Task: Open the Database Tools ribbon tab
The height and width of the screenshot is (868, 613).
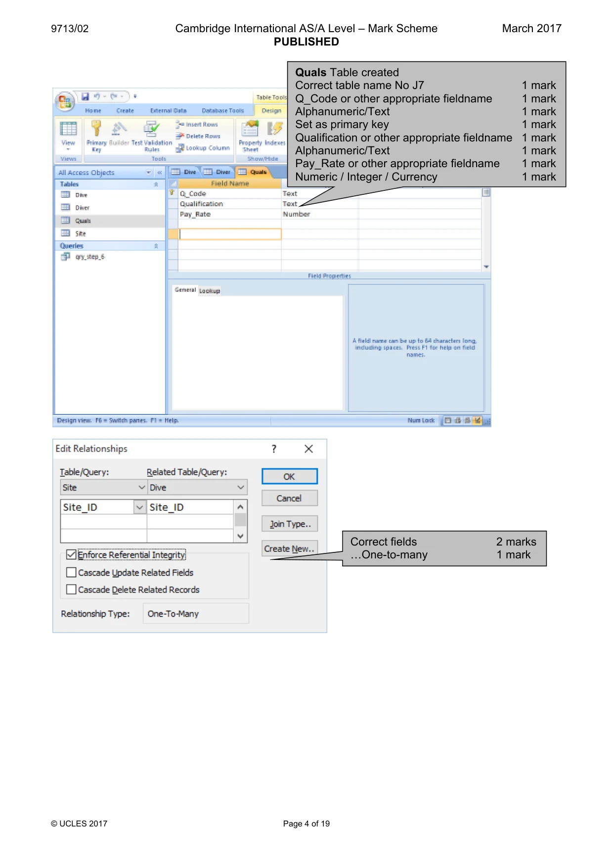Action: click(x=223, y=111)
